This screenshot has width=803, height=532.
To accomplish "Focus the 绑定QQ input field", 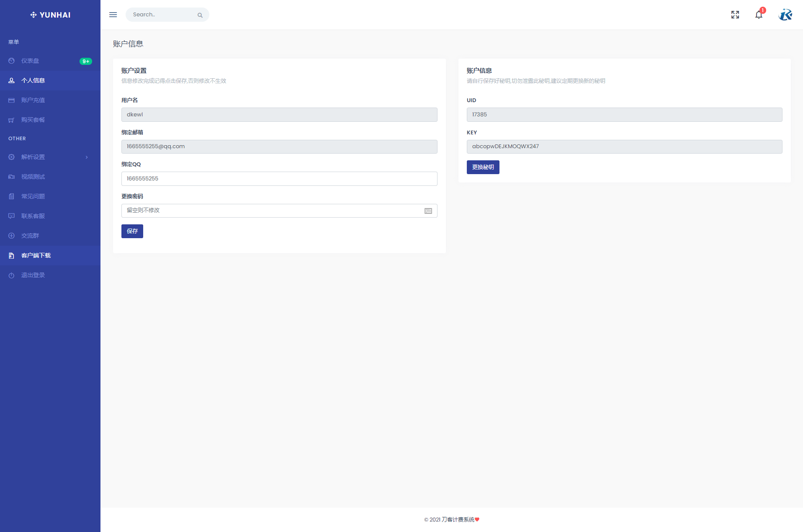I will click(279, 179).
